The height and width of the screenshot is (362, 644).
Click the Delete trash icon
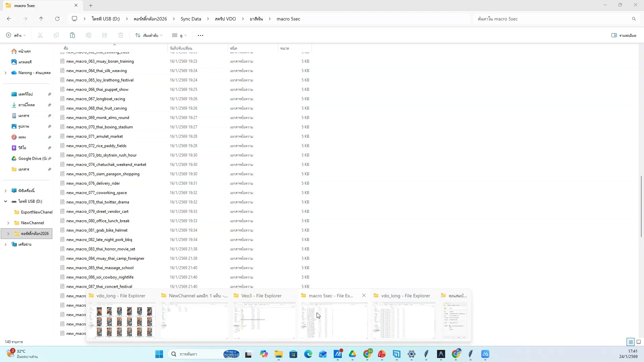(121, 35)
